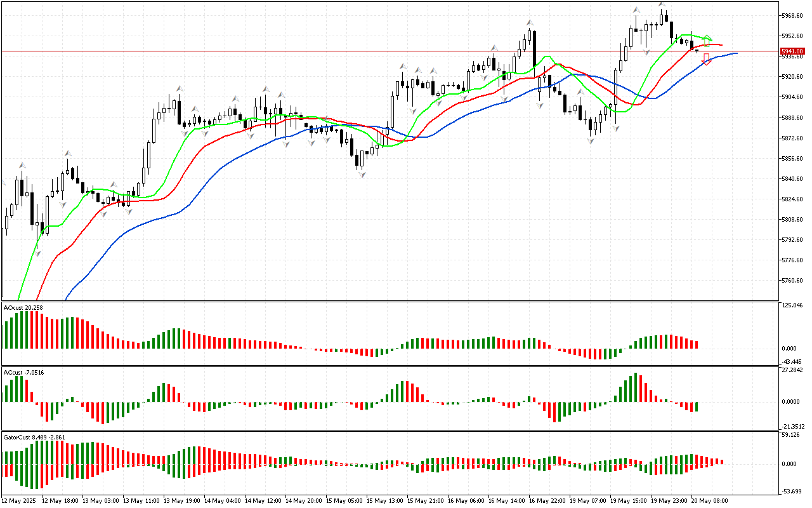This screenshot has height=508, width=812.
Task: Click the green up arrow signal marker
Action: pos(708,39)
